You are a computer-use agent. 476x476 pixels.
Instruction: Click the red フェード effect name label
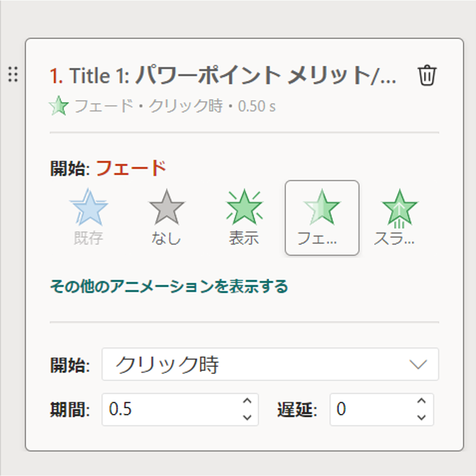point(131,168)
